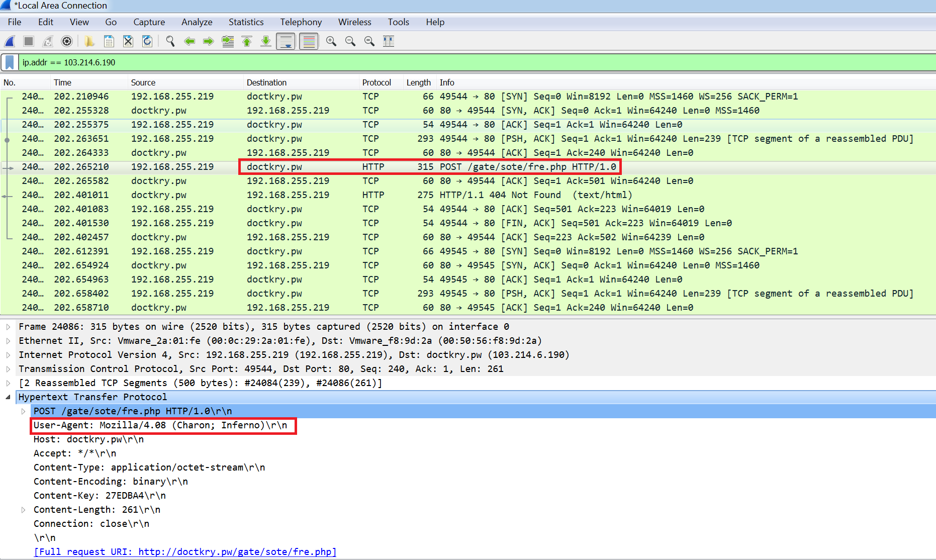Go to the previous packet in history
The image size is (936, 560).
190,41
